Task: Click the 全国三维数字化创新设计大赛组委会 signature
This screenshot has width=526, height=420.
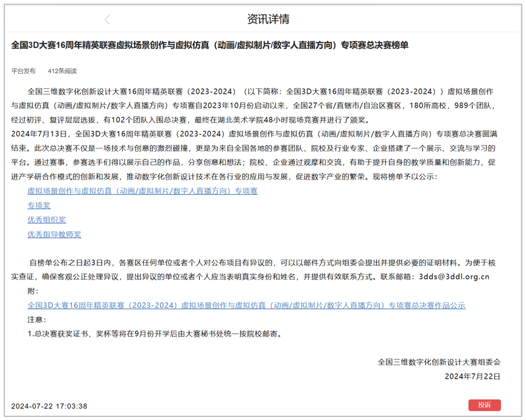Action: click(x=439, y=362)
